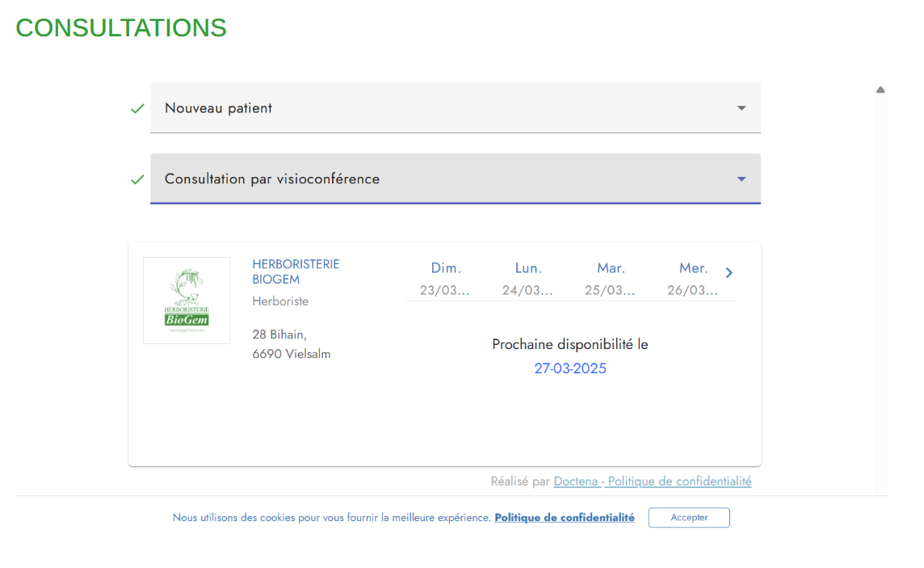Select the Mar. 25/03 day column

(x=611, y=279)
